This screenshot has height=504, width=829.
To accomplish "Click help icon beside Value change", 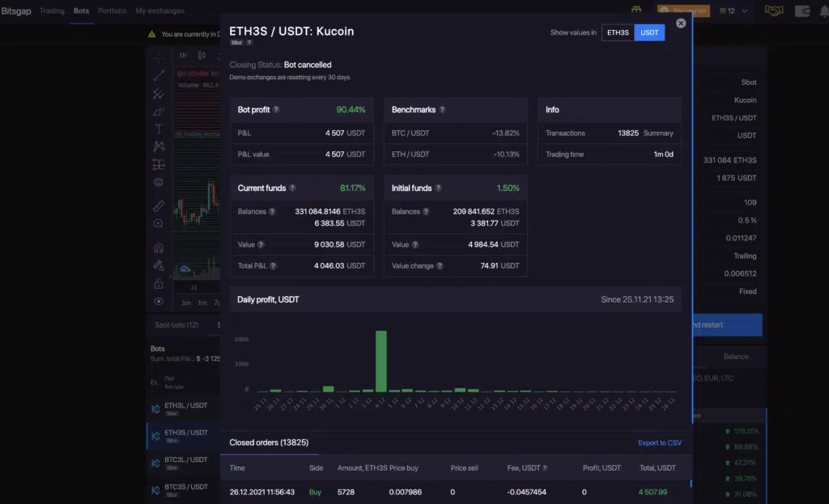I will [x=440, y=265].
